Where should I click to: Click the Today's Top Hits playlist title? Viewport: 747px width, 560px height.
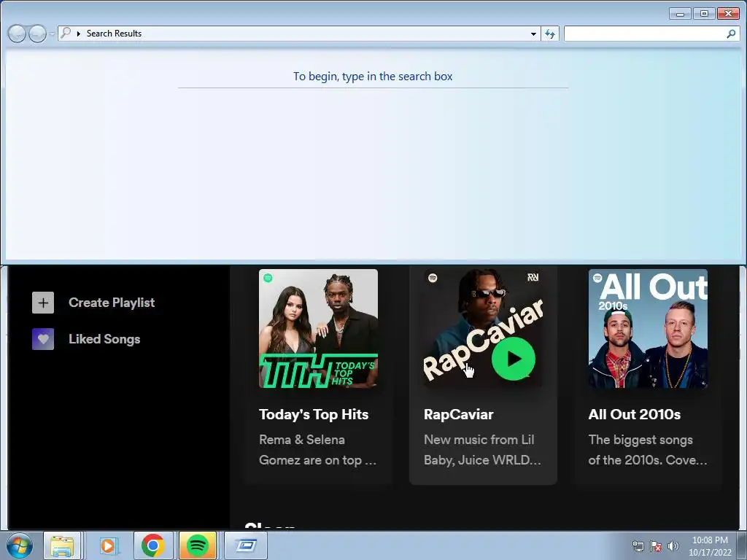[314, 414]
